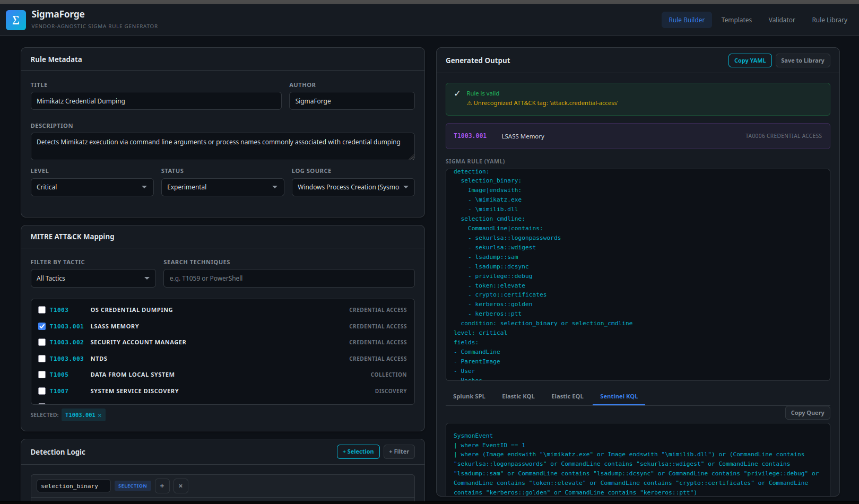
Task: Click Save to Library button
Action: point(802,60)
